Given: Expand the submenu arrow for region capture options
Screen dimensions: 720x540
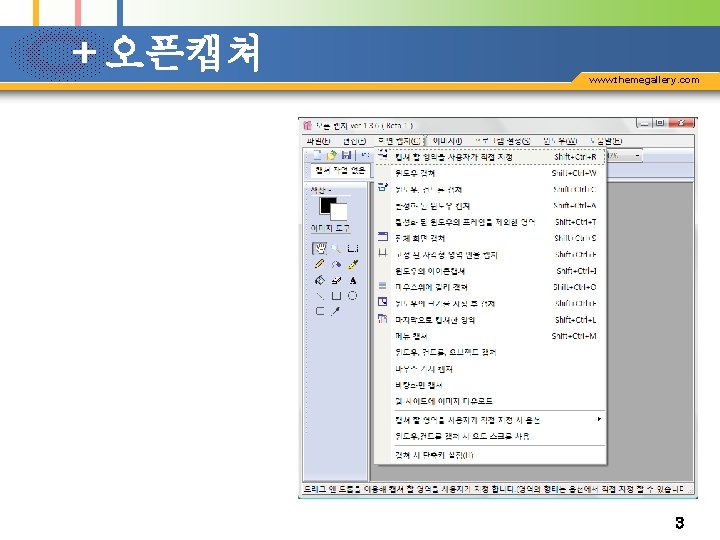Looking at the screenshot, I should pyautogui.click(x=599, y=419).
